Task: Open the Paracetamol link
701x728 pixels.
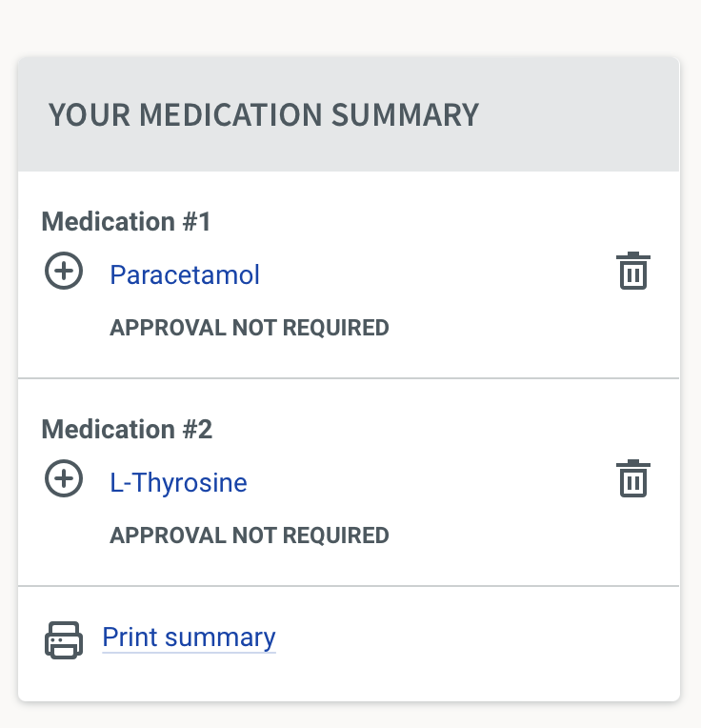Action: coord(185,274)
